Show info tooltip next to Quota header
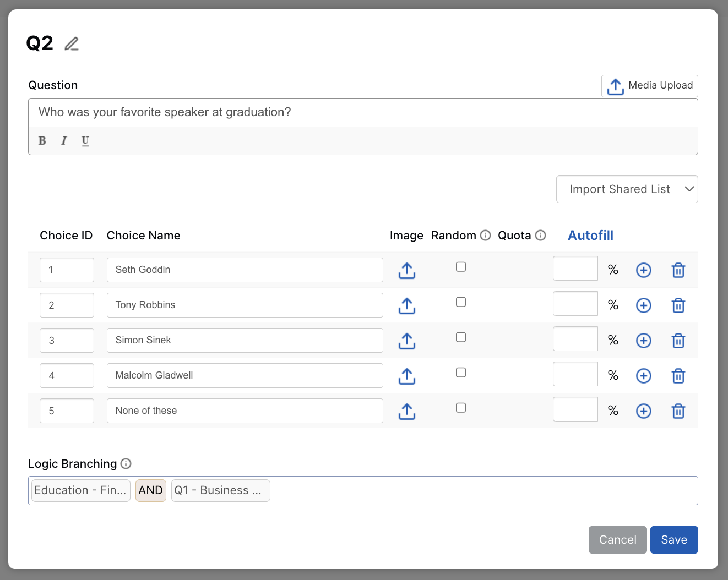Viewport: 728px width, 580px height. (540, 236)
